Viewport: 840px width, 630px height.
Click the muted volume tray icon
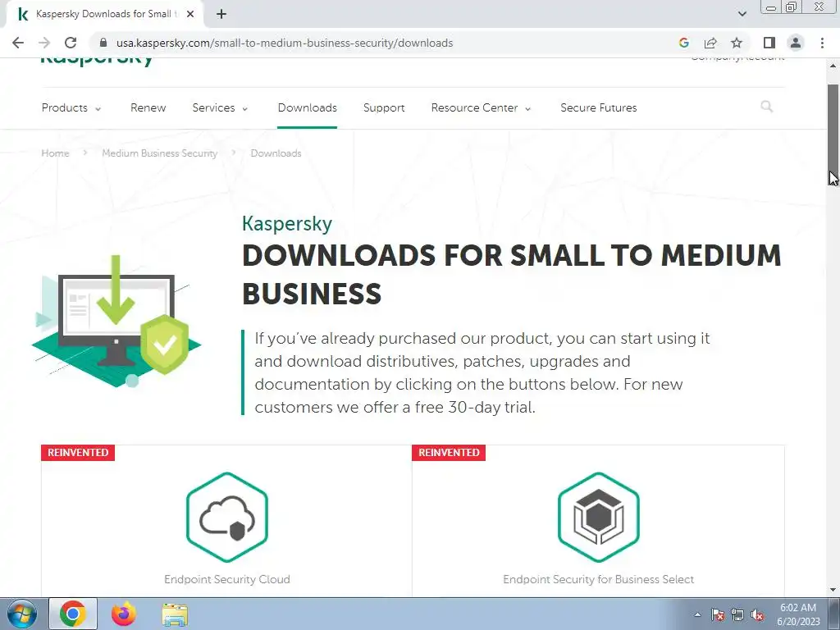tap(757, 615)
